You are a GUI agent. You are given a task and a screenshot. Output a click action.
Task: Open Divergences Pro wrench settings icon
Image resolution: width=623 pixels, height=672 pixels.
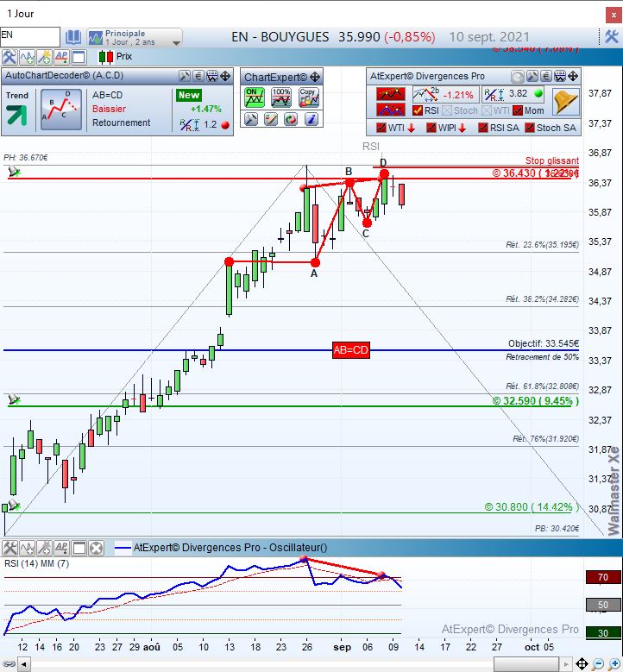point(532,77)
